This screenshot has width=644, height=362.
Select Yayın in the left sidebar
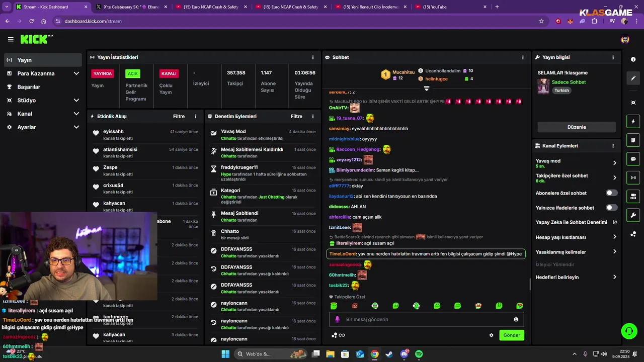click(43, 60)
